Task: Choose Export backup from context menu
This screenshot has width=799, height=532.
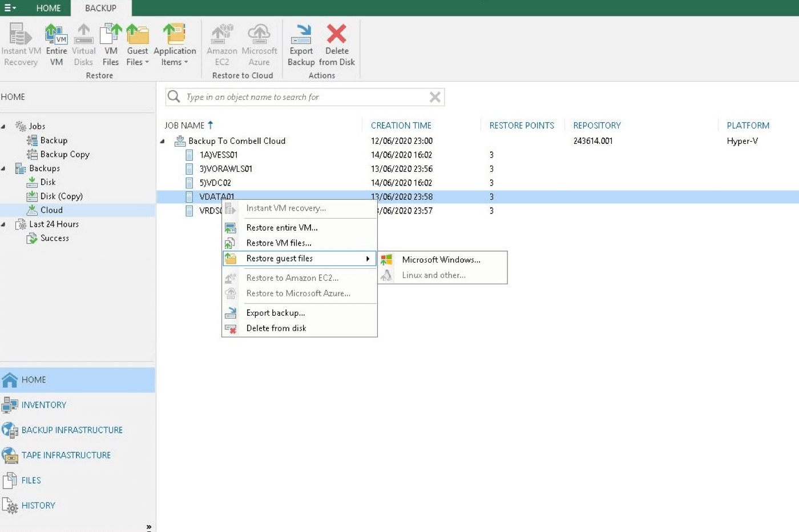Action: pyautogui.click(x=300, y=313)
